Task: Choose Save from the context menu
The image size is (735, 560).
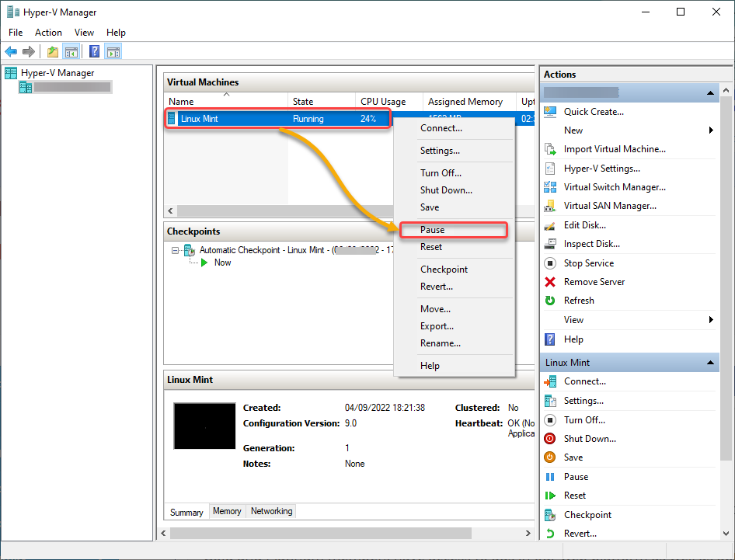Action: pos(454,207)
